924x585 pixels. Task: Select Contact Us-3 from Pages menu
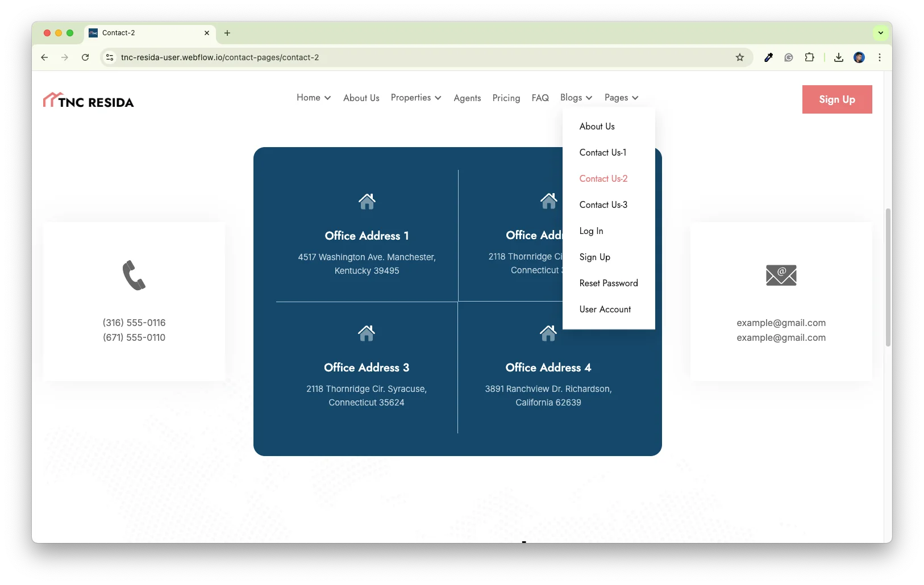coord(603,205)
